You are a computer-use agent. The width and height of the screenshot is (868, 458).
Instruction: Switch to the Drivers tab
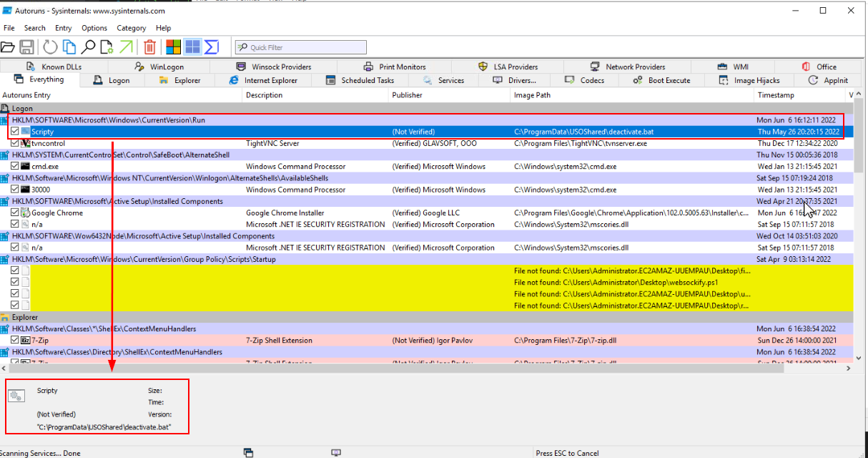click(x=514, y=80)
